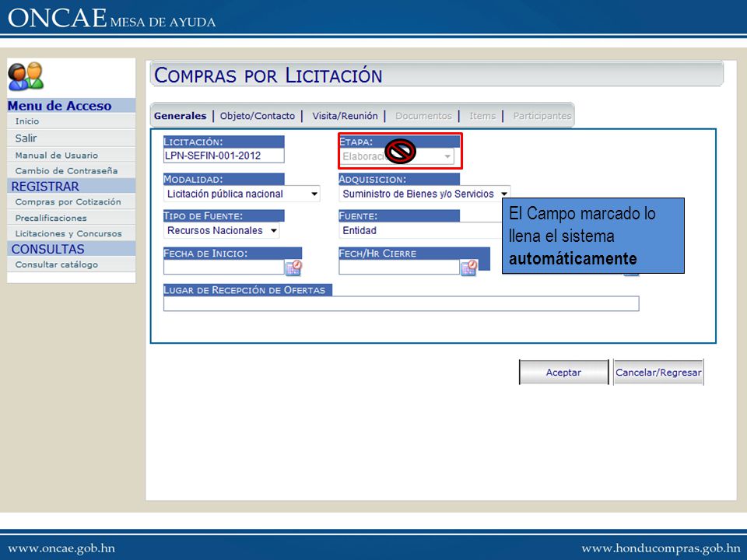Click the Aceptar button
Screen dimensions: 747x560
(x=563, y=373)
